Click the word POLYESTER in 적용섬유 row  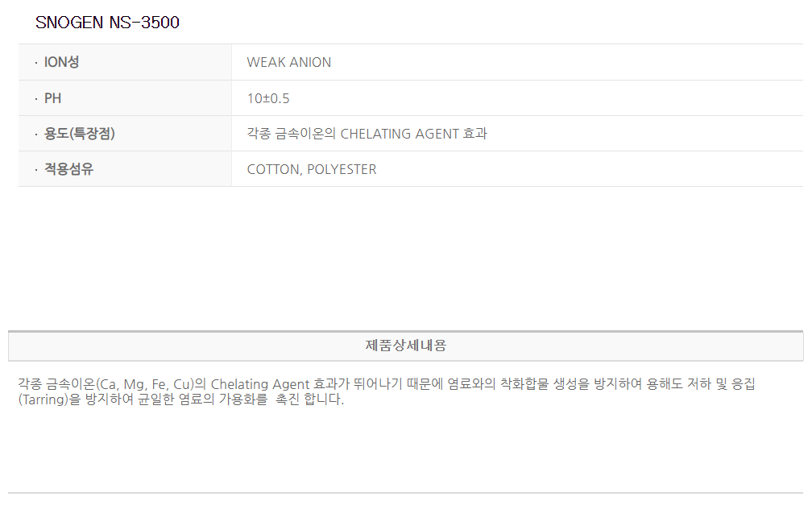342,169
